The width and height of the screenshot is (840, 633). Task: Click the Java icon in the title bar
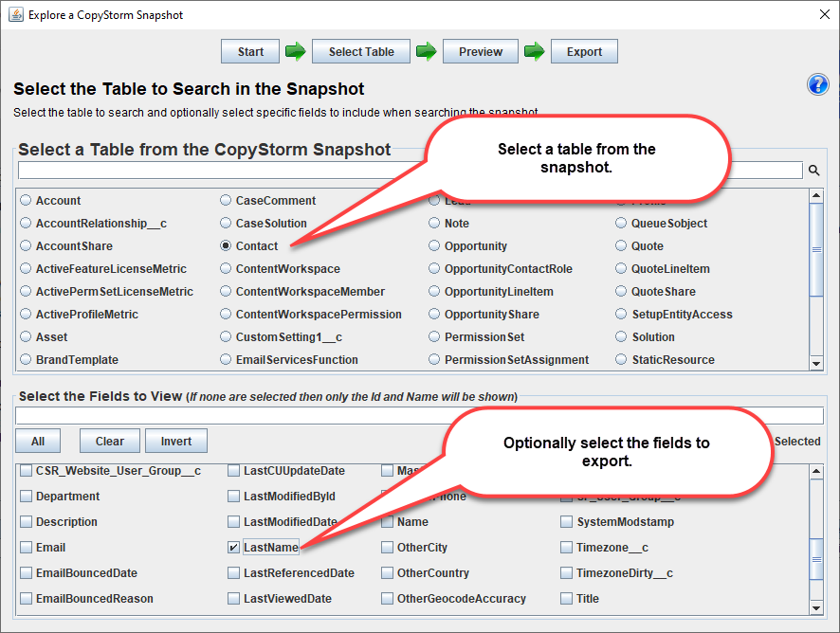[x=16, y=14]
